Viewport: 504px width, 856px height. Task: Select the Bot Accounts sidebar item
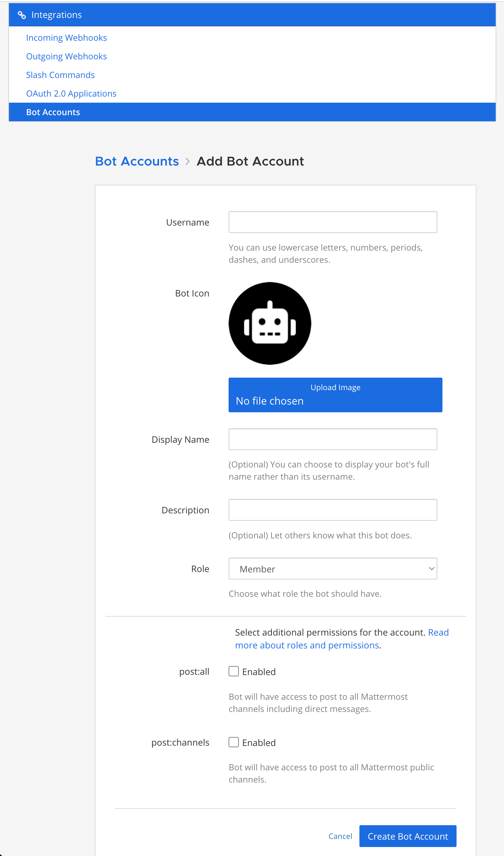[252, 112]
